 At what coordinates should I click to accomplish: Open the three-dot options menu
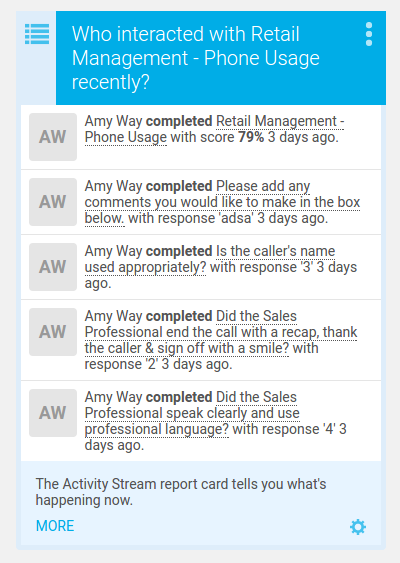[x=369, y=34]
